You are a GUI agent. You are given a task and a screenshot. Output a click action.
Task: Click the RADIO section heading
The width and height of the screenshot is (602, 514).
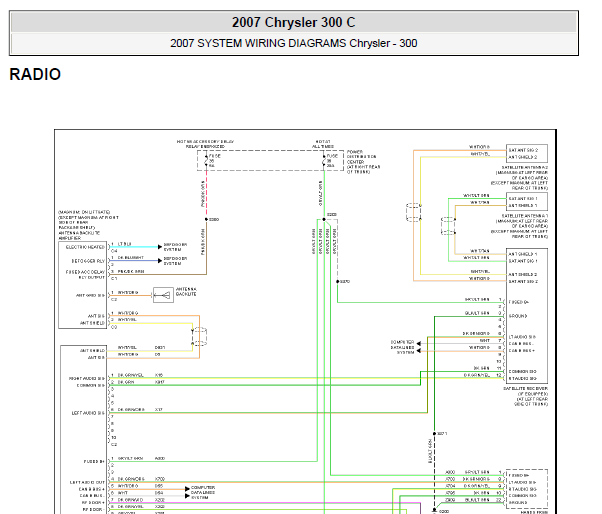(35, 74)
